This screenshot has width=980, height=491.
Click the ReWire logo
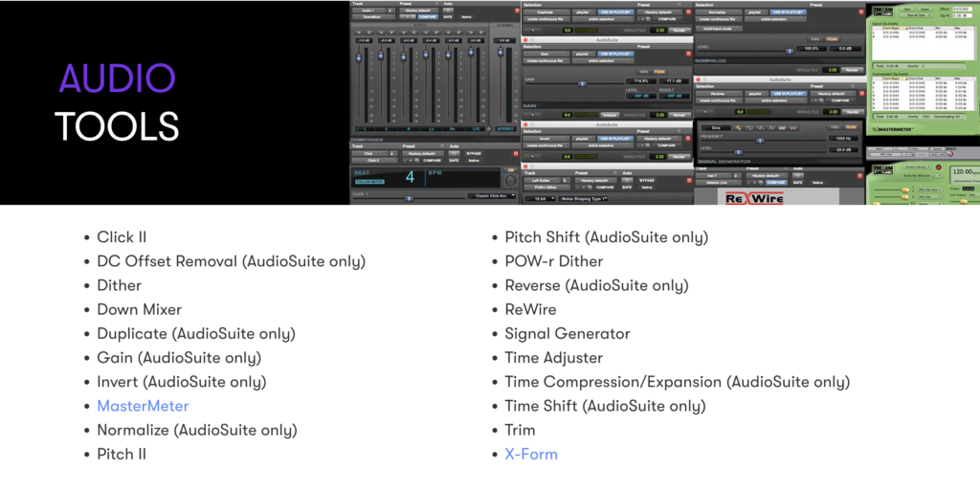pyautogui.click(x=754, y=199)
